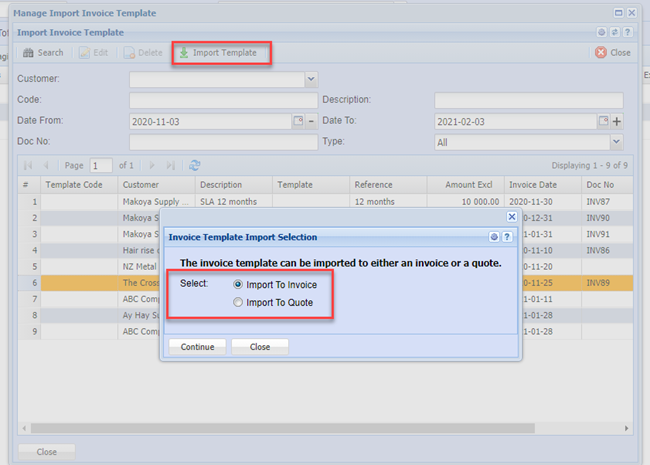Click the plus icon beside Date To
This screenshot has height=465, width=650.
617,121
